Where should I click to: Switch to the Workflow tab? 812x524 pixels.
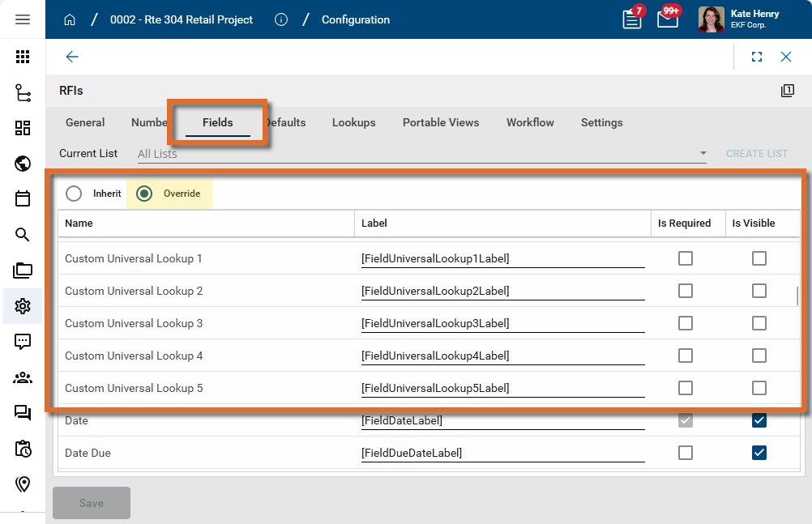[530, 122]
